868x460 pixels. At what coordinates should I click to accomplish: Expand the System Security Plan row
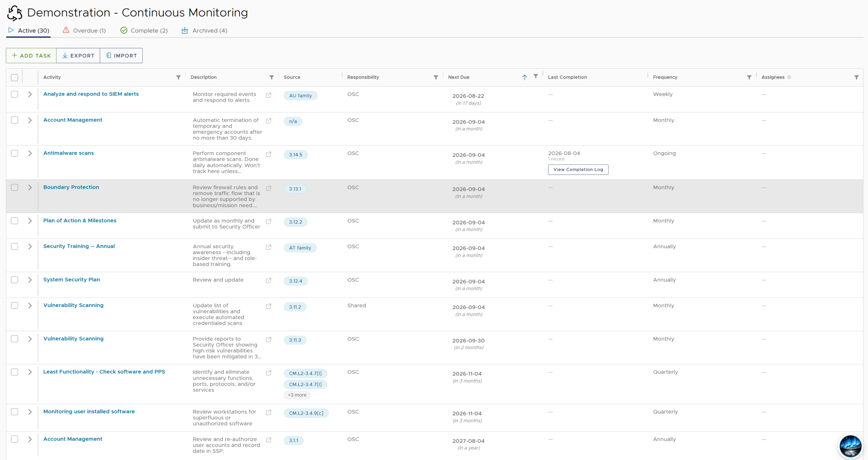point(30,280)
